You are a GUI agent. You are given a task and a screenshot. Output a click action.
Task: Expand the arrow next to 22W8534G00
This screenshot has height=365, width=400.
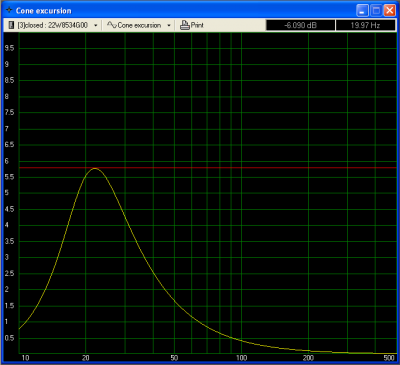95,26
